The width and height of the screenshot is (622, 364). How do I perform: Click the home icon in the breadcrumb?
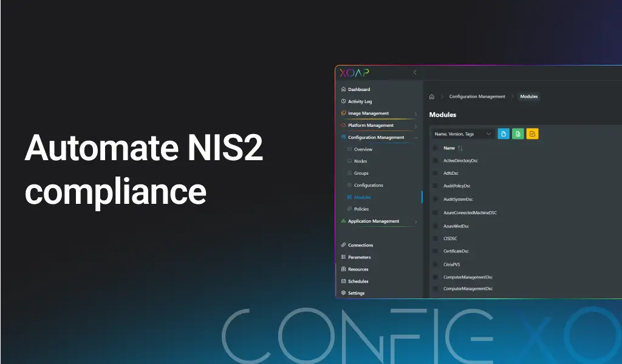[x=431, y=96]
